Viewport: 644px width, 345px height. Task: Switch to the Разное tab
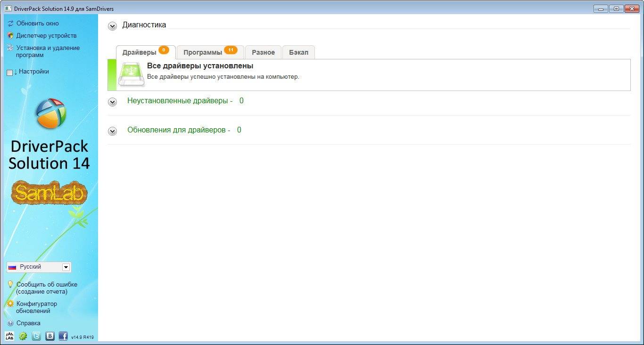263,52
